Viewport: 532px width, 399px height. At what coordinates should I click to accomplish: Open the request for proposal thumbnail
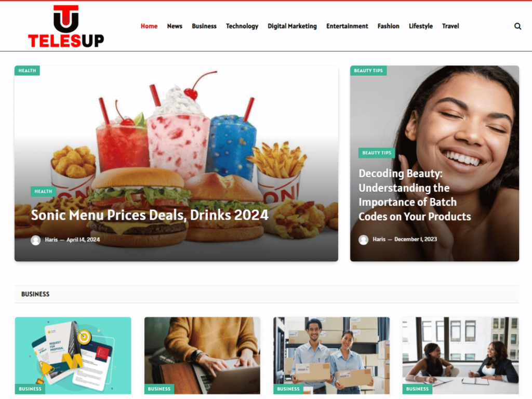coord(73,355)
